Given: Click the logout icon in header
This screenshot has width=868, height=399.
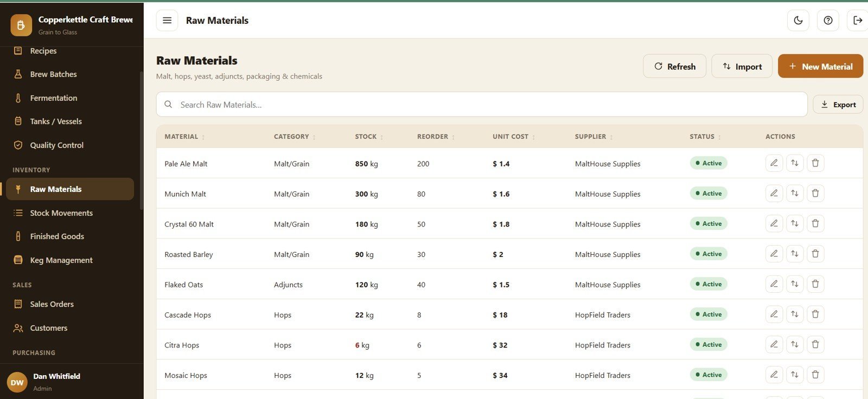Looking at the screenshot, I should tap(858, 21).
